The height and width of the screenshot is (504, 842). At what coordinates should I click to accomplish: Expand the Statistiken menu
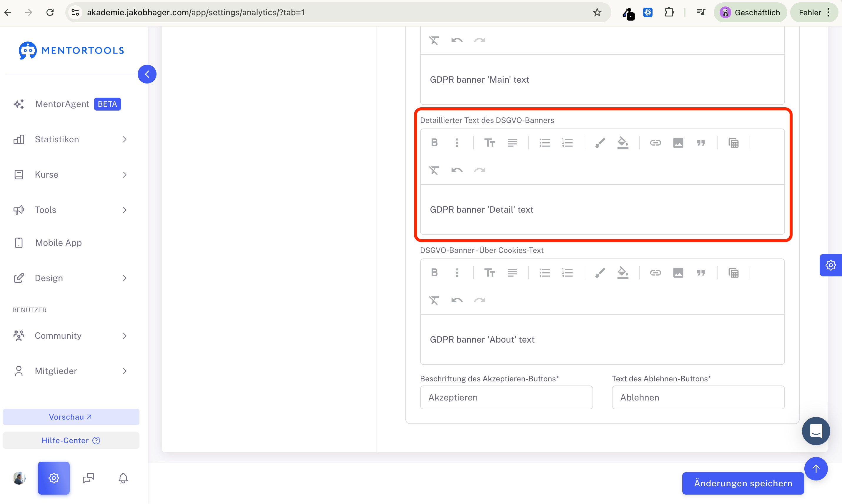click(x=70, y=139)
